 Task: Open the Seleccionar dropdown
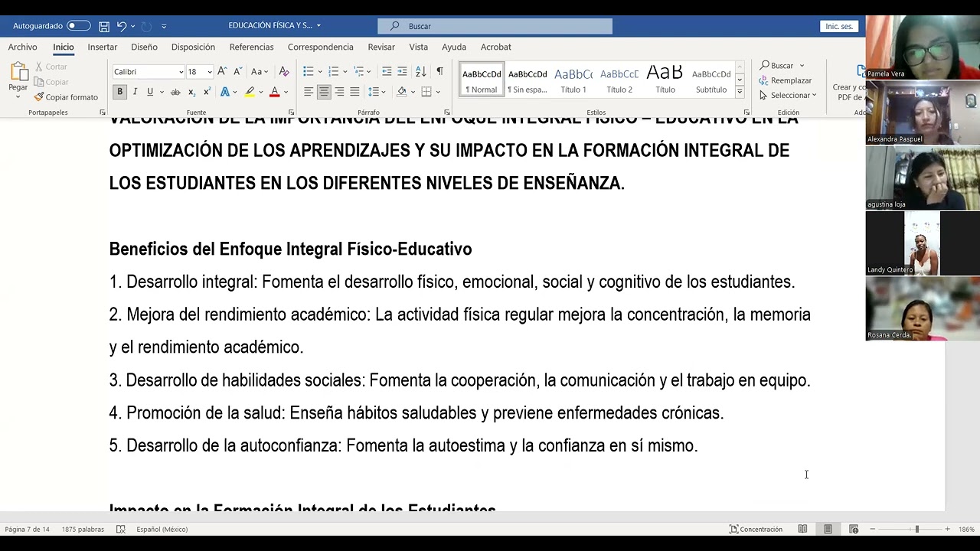788,95
